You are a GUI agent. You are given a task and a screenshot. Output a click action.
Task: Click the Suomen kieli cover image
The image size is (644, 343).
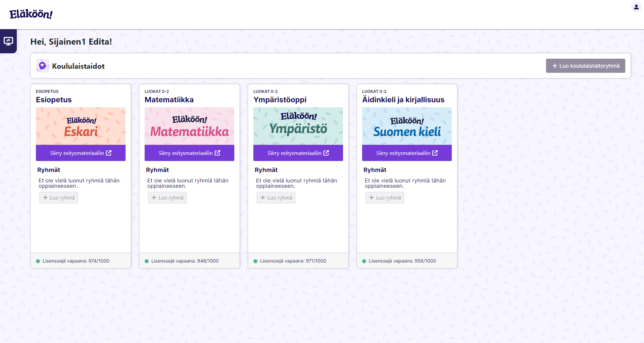pyautogui.click(x=407, y=126)
